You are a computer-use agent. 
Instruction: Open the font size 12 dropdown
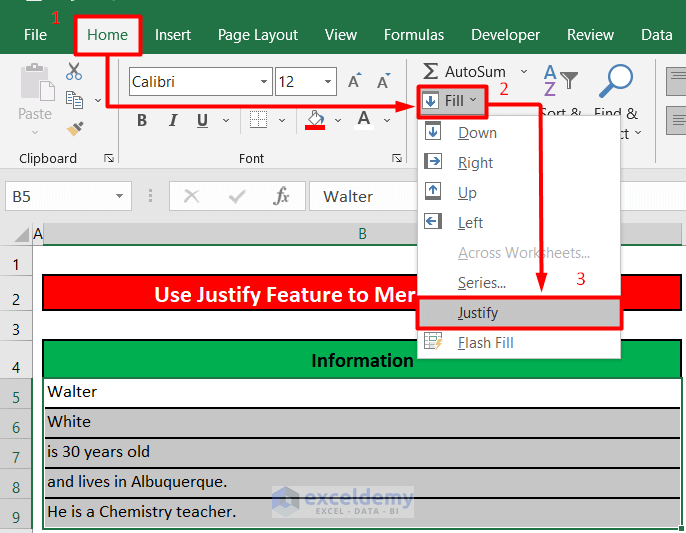pos(328,82)
